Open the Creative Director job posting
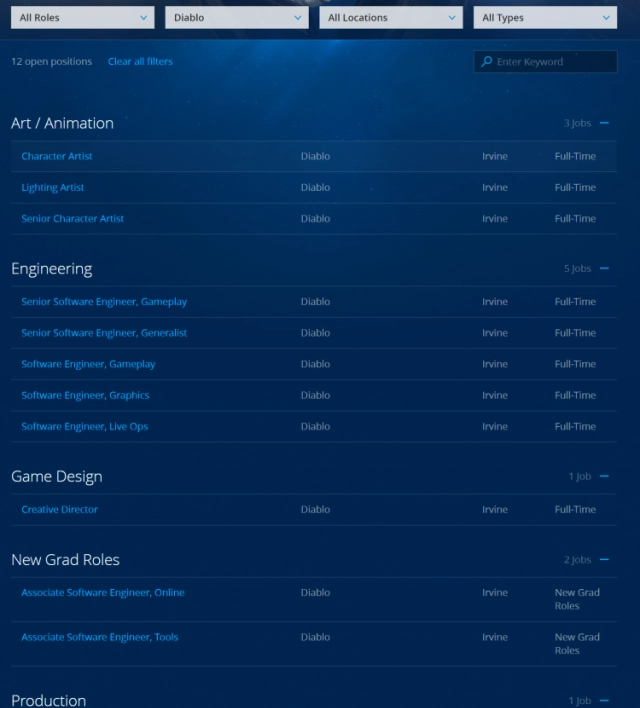Screen dimensions: 640x708 [x=60, y=510]
